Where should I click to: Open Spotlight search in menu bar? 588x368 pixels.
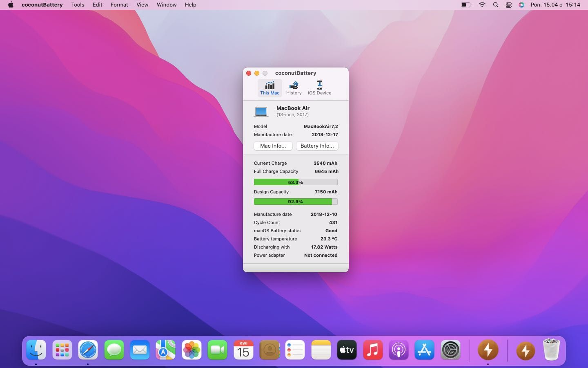click(x=496, y=5)
